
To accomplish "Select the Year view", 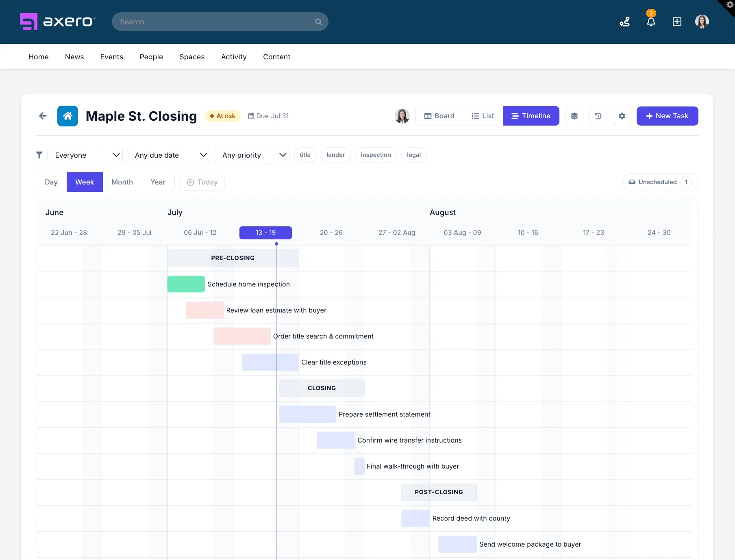I will pos(158,182).
